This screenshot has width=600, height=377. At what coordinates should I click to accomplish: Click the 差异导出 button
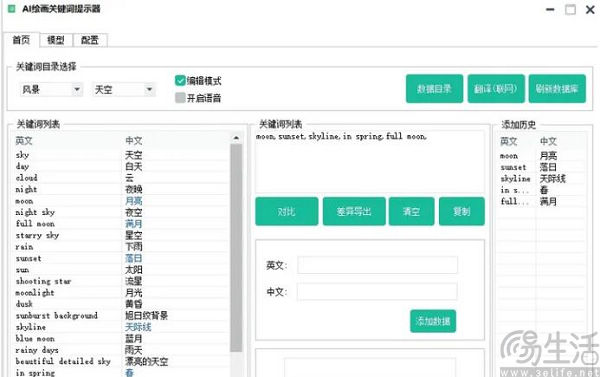[x=354, y=211]
